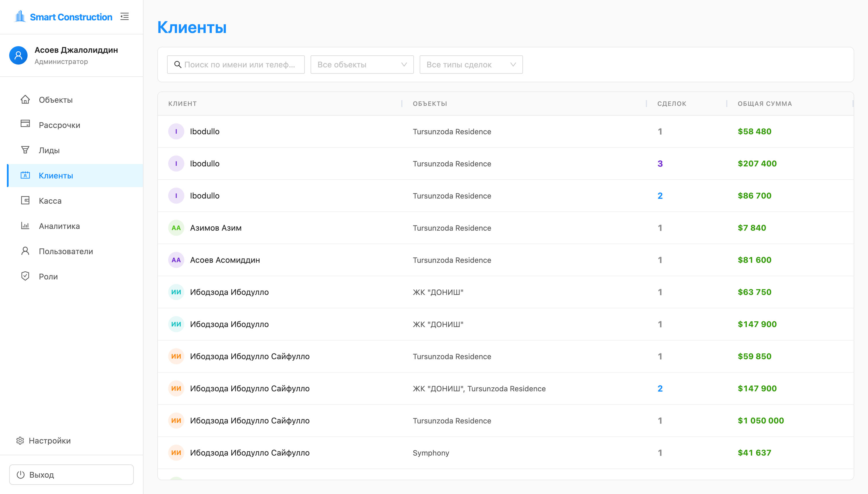Open the Роли sidebar item
Image resolution: width=868 pixels, height=494 pixels.
[x=75, y=277]
